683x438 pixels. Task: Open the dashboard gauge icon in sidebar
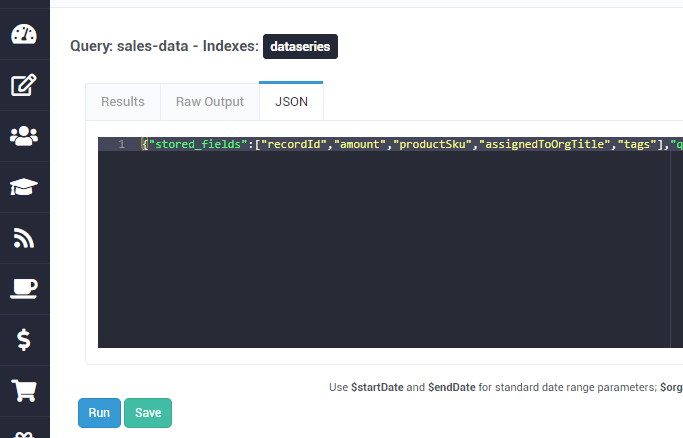point(24,34)
